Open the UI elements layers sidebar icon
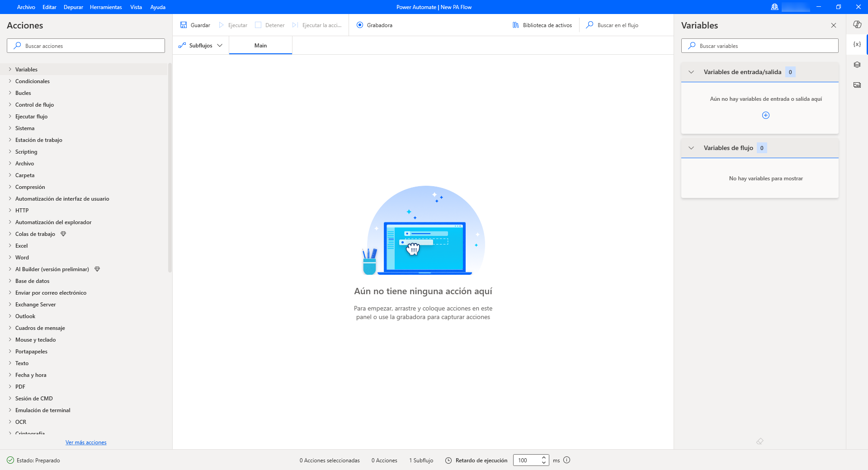The height and width of the screenshot is (470, 868). [857, 65]
